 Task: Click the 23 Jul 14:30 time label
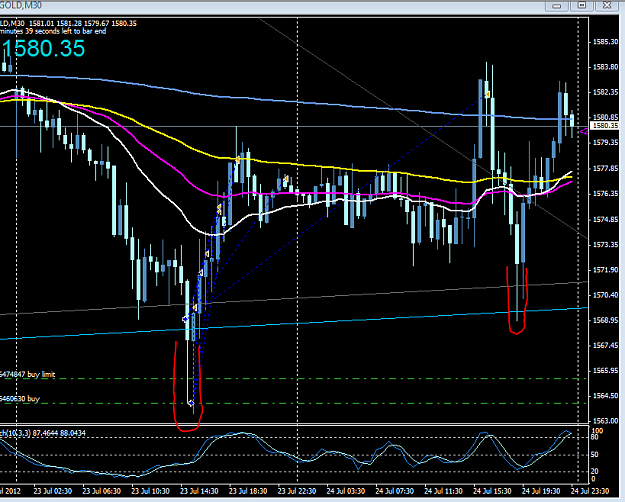tap(199, 491)
